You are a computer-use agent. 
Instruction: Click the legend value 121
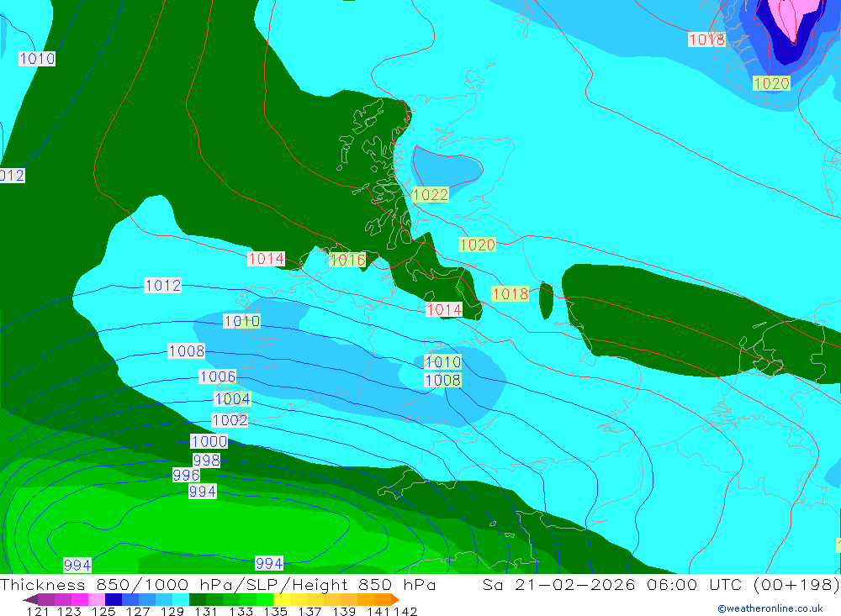pos(38,611)
